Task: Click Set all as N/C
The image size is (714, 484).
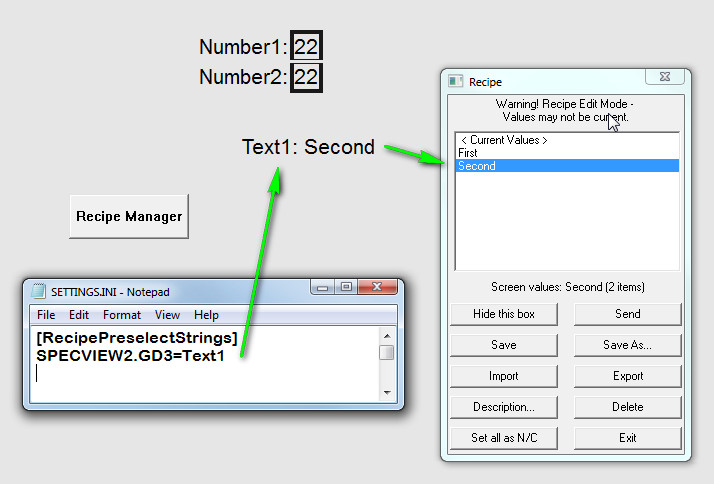Action: click(x=504, y=438)
